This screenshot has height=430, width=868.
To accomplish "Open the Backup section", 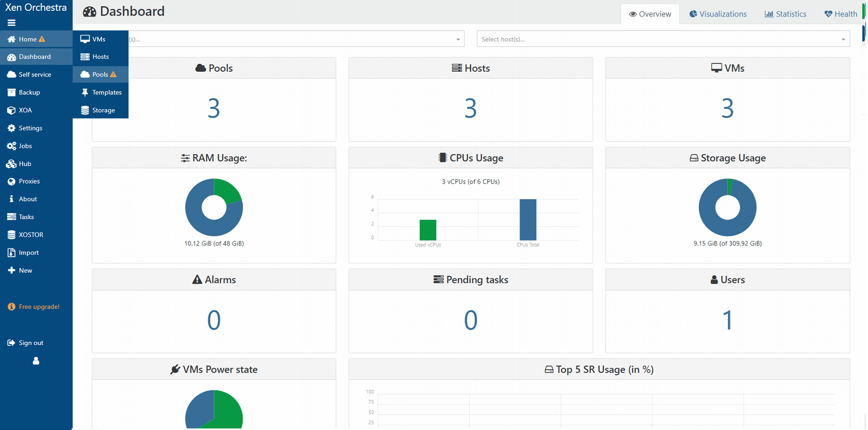I will point(36,92).
